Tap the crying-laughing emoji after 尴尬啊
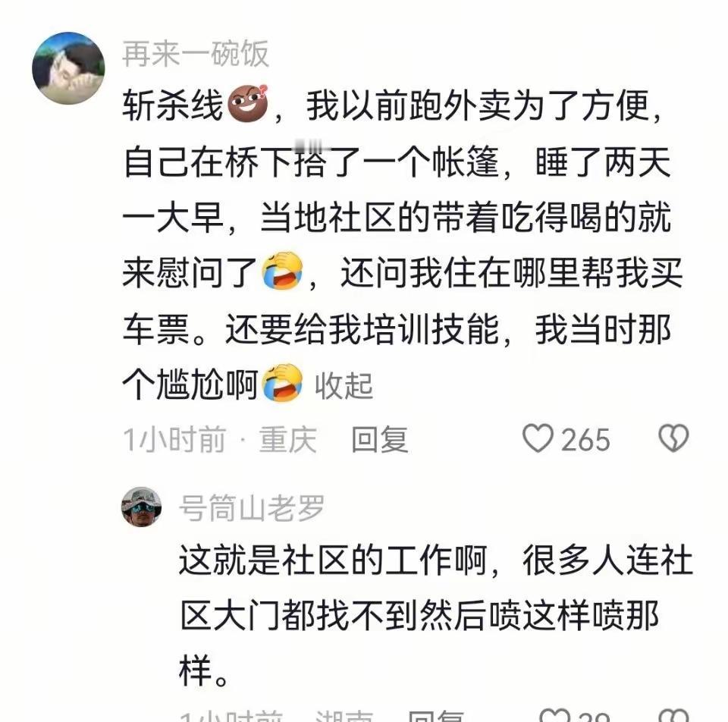The image size is (728, 722). [x=282, y=382]
